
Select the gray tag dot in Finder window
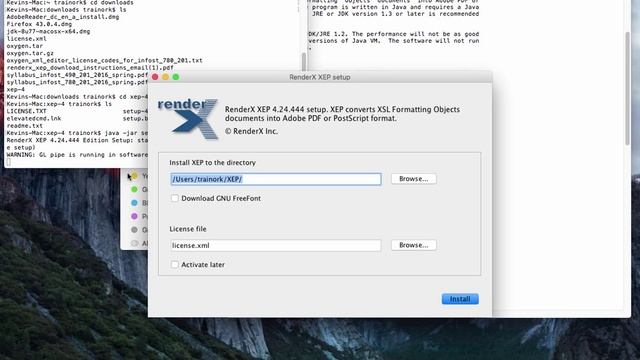(x=134, y=230)
